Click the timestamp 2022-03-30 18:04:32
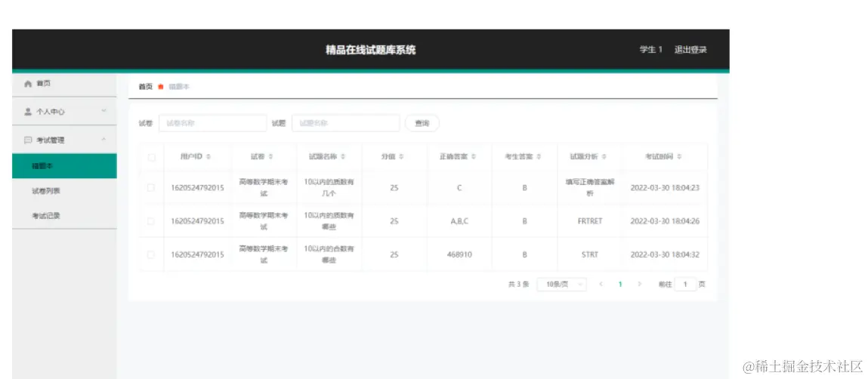868x379 pixels. coord(665,254)
